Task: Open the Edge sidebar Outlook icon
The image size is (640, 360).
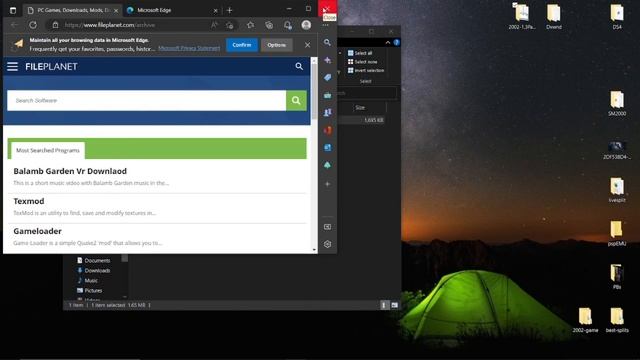Action: 327,148
